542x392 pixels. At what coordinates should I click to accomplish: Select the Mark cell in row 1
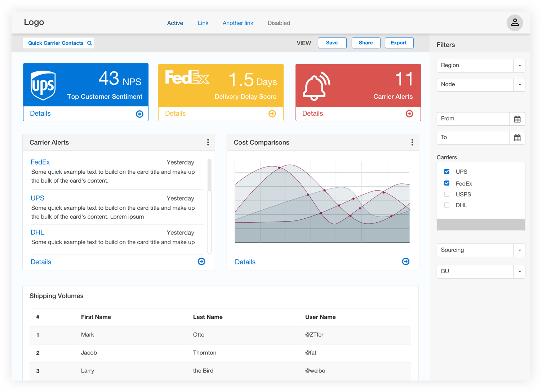pyautogui.click(x=88, y=335)
